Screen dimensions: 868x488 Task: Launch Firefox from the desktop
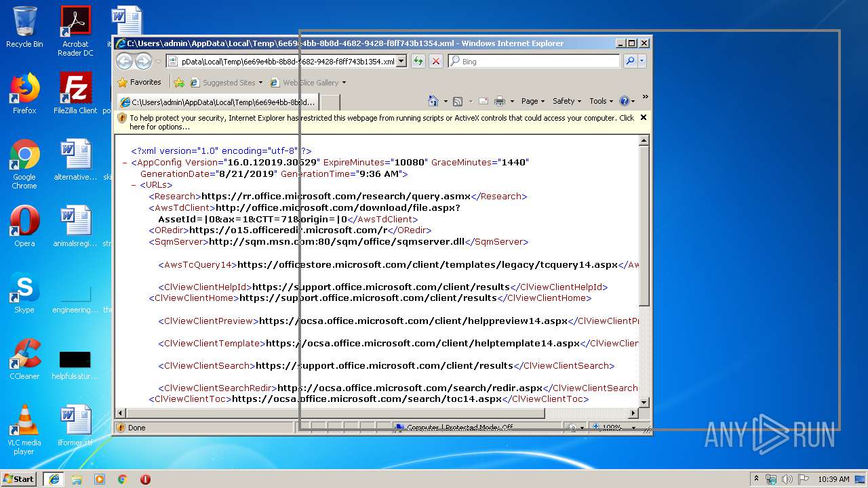pyautogui.click(x=24, y=94)
